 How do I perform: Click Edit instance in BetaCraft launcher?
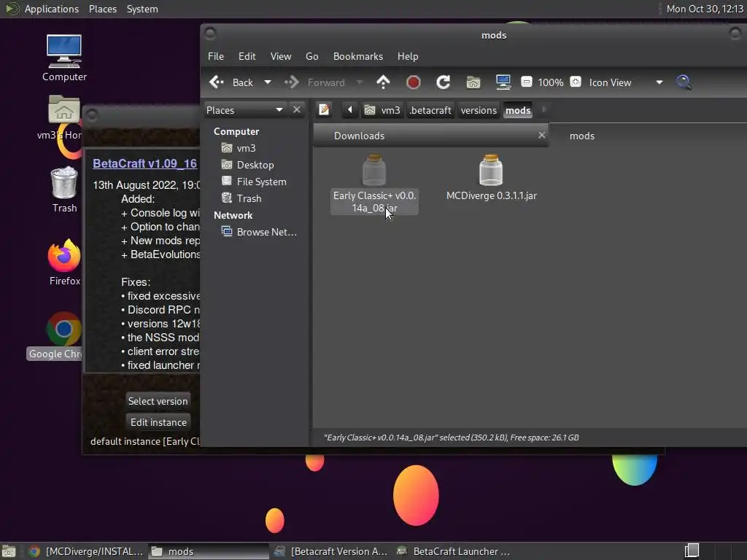tap(158, 422)
